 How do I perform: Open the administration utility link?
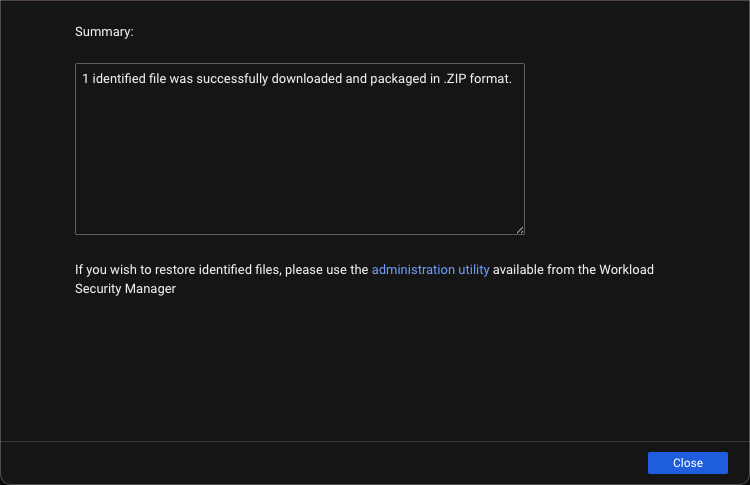click(x=430, y=269)
